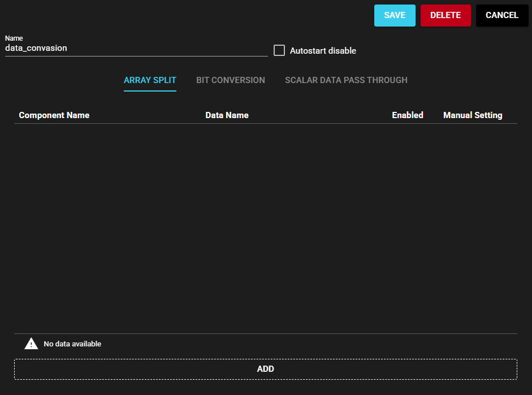Select the Array Split tab
The width and height of the screenshot is (532, 395).
pos(150,80)
